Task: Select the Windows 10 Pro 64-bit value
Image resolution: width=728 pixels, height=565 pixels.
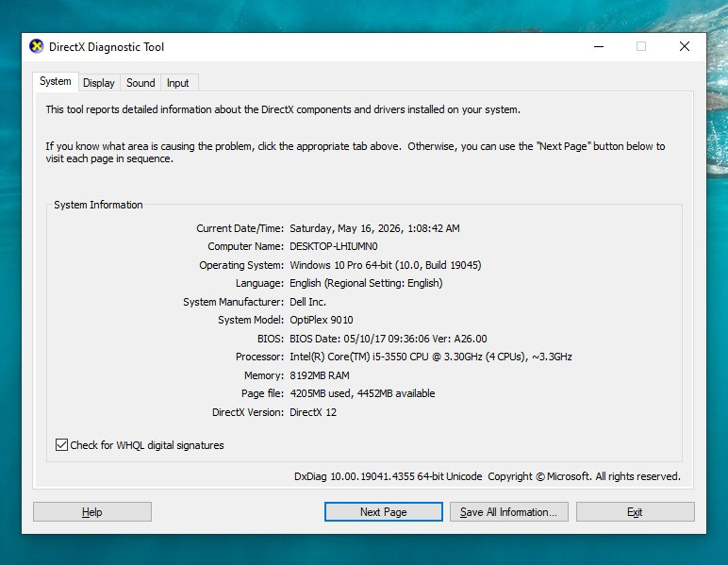Action: click(x=386, y=265)
